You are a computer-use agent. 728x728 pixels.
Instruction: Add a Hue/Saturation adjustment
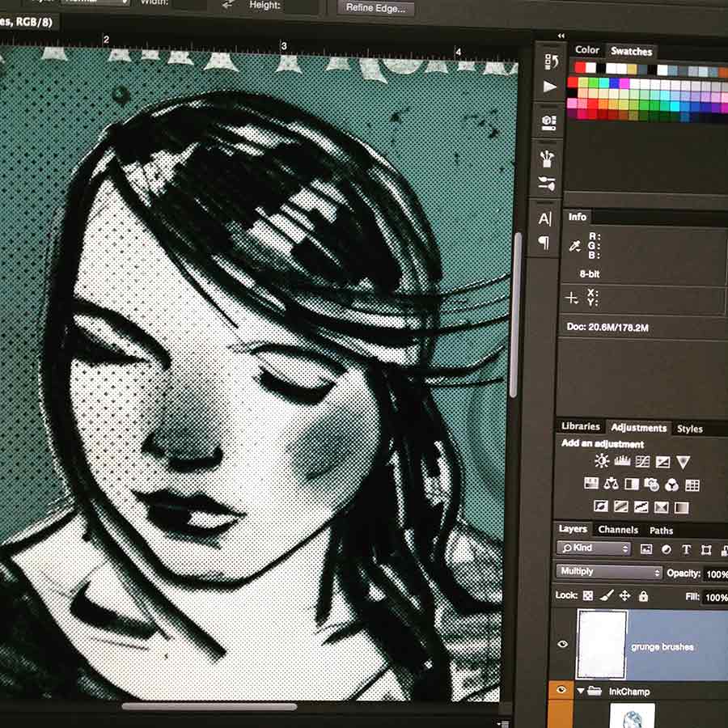click(590, 485)
